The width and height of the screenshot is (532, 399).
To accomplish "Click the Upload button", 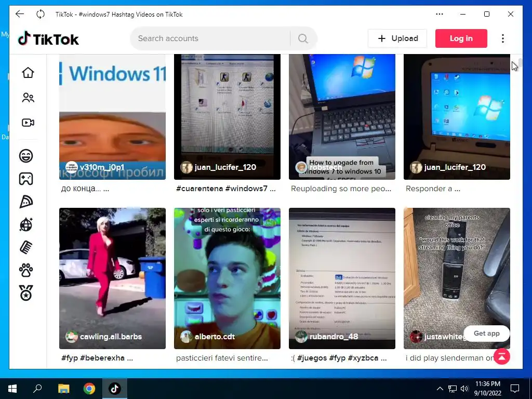I will click(x=397, y=38).
